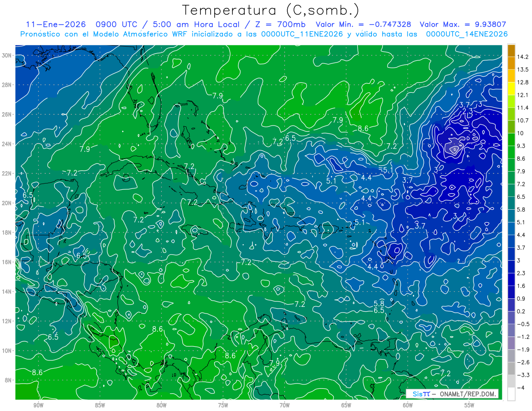Image resolution: width=532 pixels, height=411 pixels.
Task: Click the '60W' longitude axis label
Action: [408, 405]
